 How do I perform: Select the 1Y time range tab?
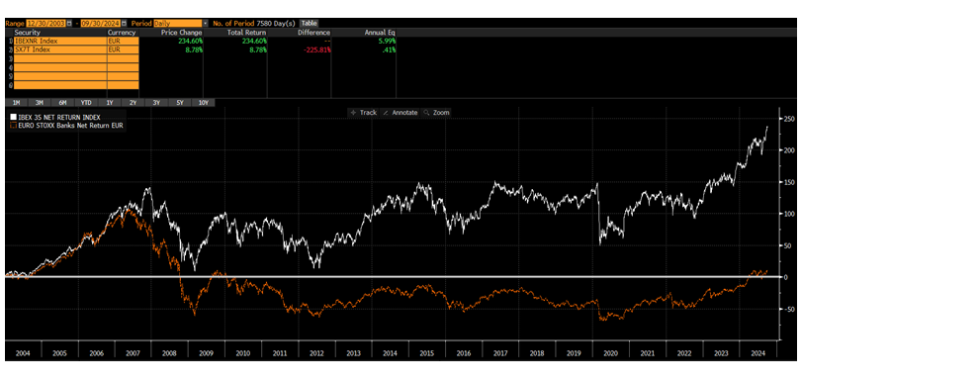tap(110, 103)
